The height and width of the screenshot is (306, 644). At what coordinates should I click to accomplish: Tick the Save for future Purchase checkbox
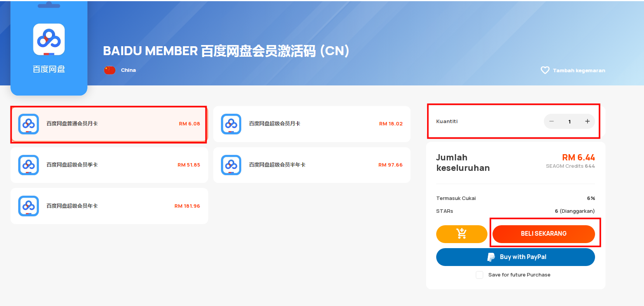(x=480, y=275)
